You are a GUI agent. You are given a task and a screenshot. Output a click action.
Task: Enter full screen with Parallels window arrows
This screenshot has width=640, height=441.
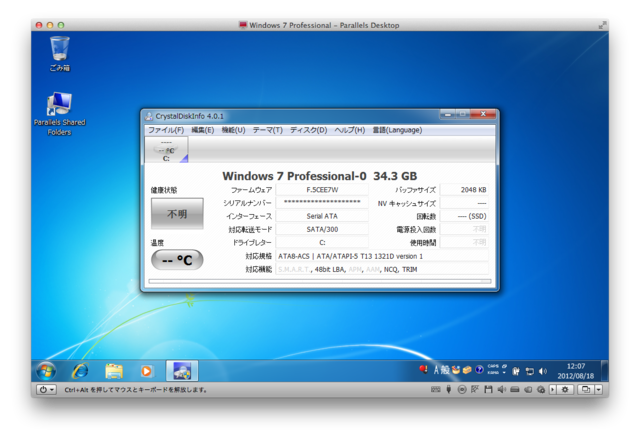click(x=602, y=25)
